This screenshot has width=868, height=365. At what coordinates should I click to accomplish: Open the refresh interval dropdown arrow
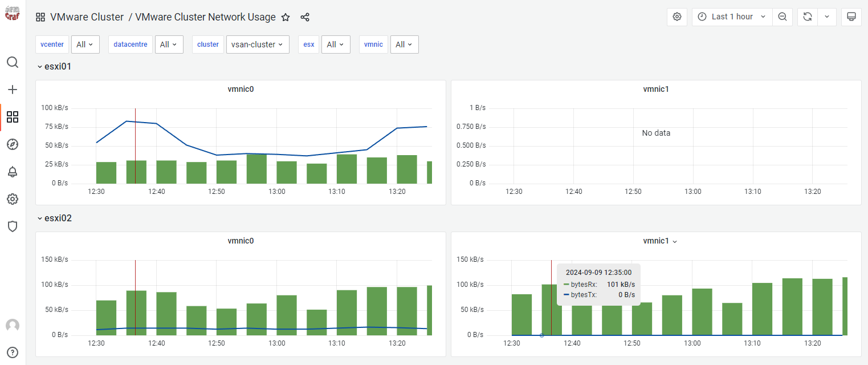pos(827,17)
